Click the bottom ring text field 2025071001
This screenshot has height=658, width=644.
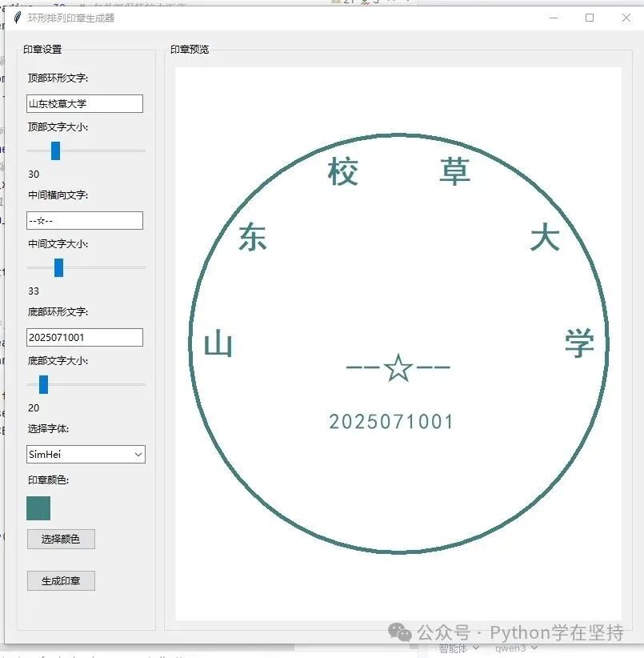[85, 337]
